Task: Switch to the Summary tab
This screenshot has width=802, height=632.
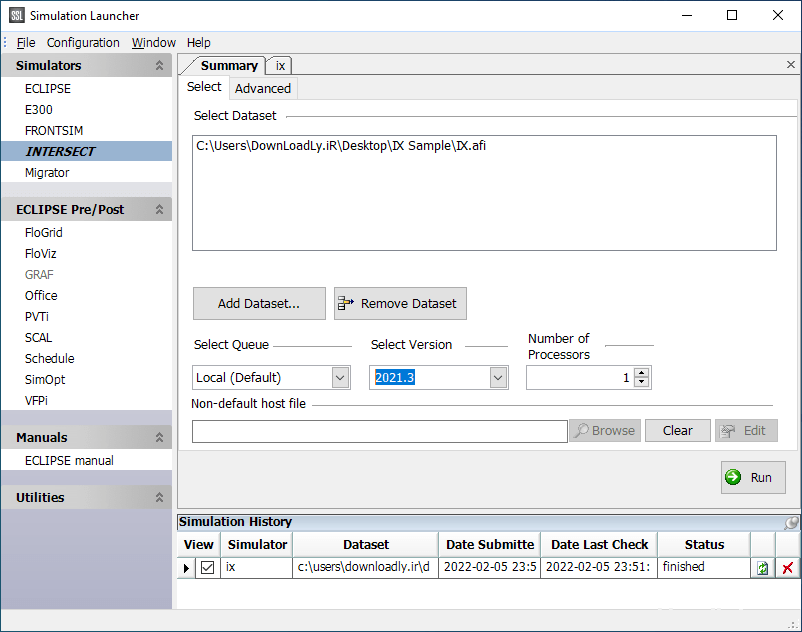Action: click(x=229, y=65)
